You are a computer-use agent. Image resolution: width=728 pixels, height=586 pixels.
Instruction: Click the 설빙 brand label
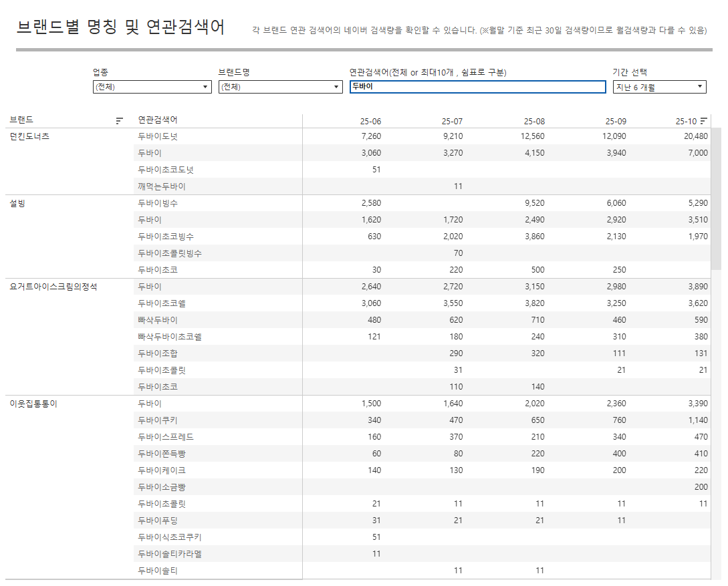click(17, 203)
